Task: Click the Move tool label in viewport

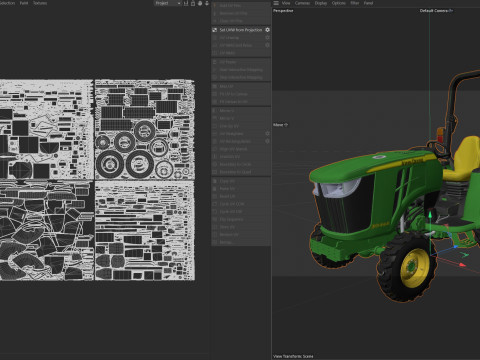Action: pos(280,125)
